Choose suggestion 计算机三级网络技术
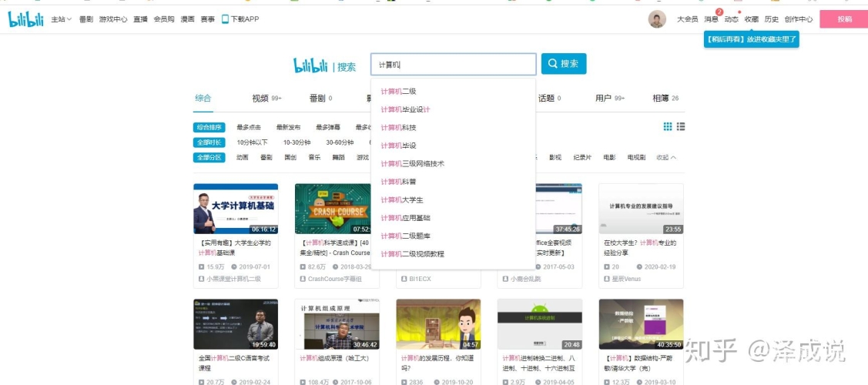The width and height of the screenshot is (868, 385). point(454,164)
